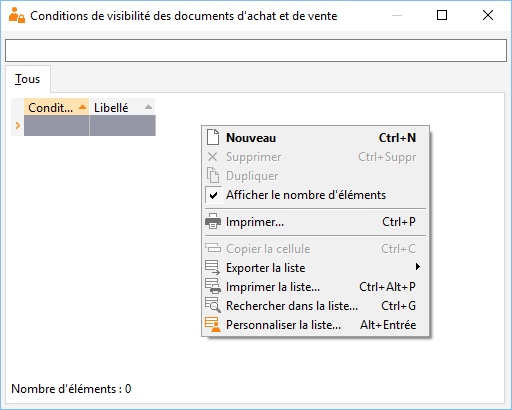Select the Dupliquer menu entry
The image size is (512, 410).
click(315, 176)
